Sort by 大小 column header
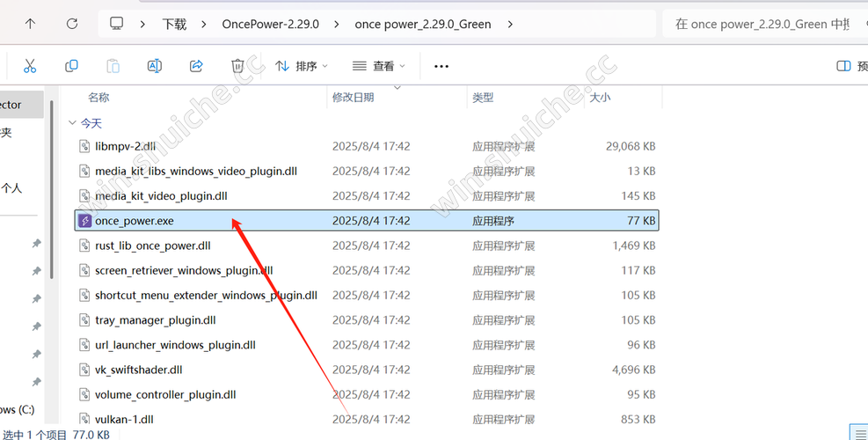 [600, 98]
